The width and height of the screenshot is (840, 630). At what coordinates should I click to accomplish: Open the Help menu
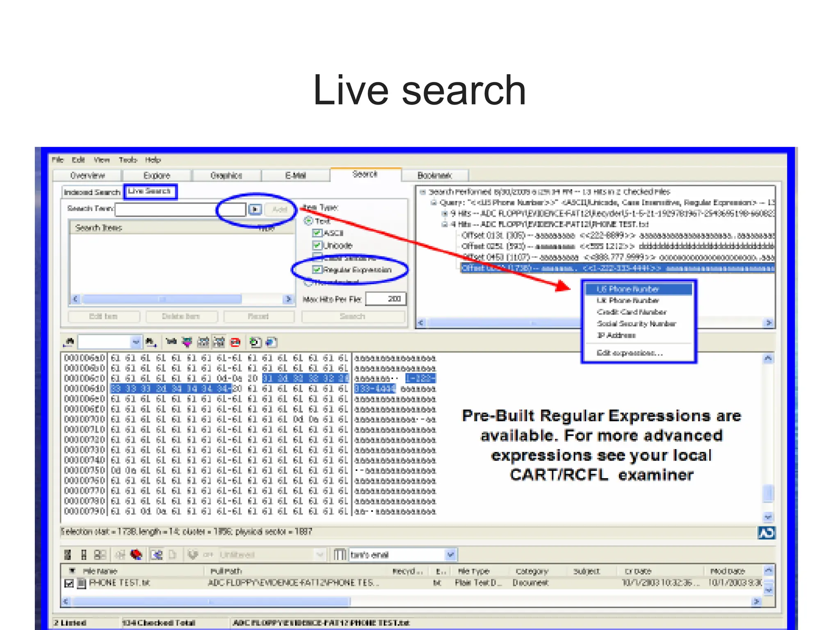click(153, 160)
